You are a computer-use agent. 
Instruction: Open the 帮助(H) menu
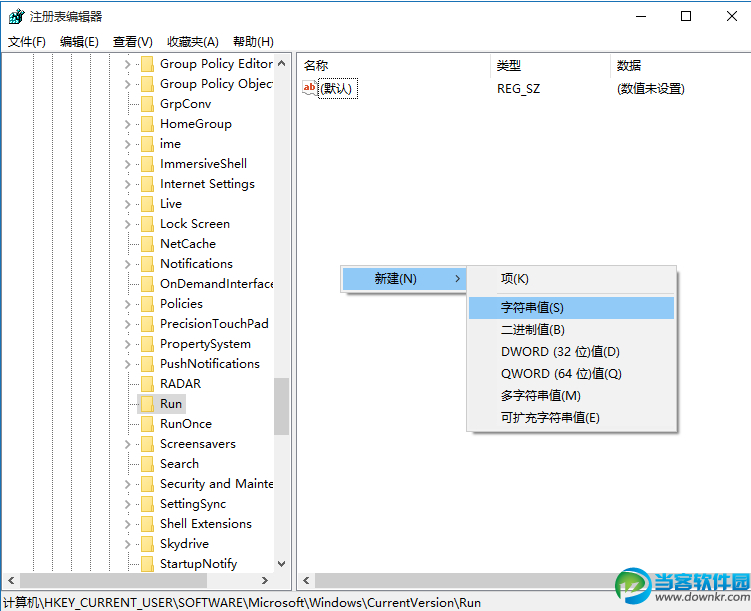click(253, 42)
